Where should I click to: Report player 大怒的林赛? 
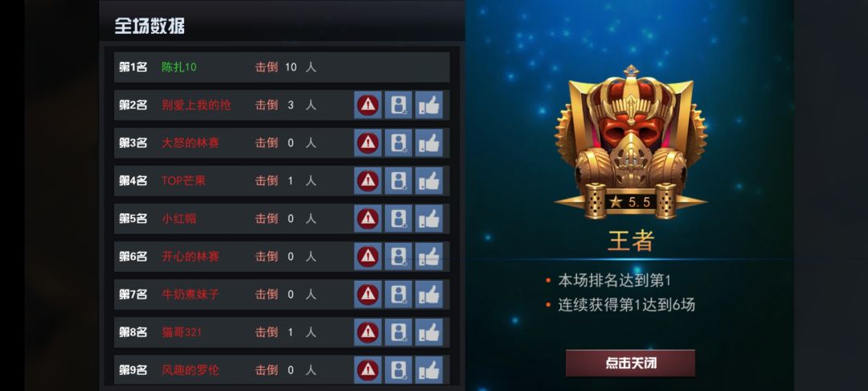(367, 143)
